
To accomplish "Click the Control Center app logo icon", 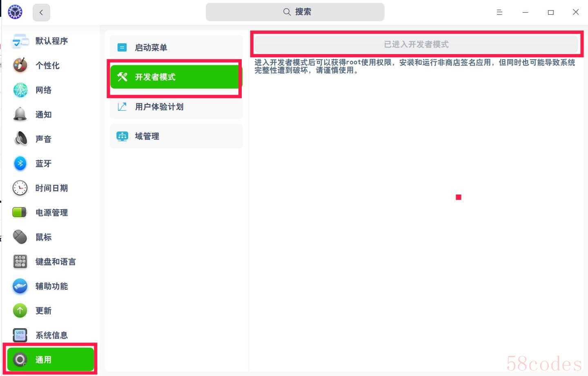I will click(x=15, y=12).
